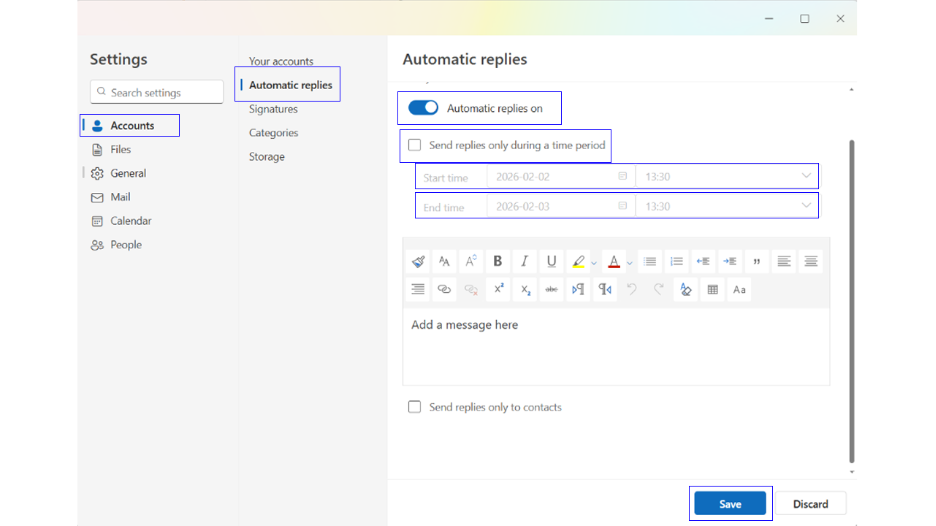Viewport: 936px width, 526px height.
Task: Check Send replies only to contacts
Action: tap(414, 407)
